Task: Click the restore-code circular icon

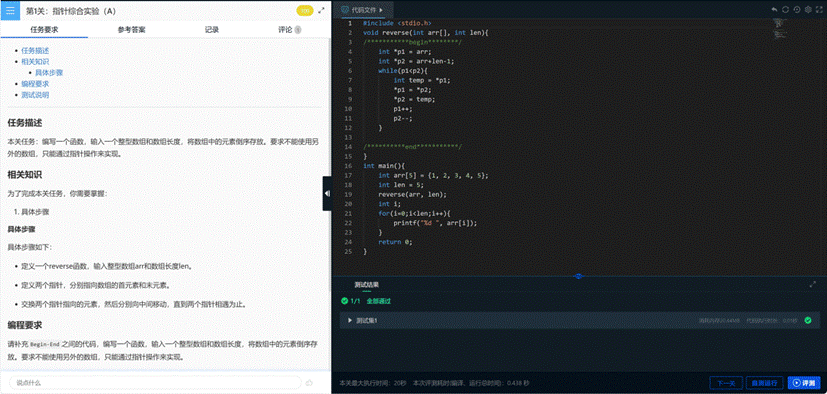Action: pyautogui.click(x=796, y=9)
